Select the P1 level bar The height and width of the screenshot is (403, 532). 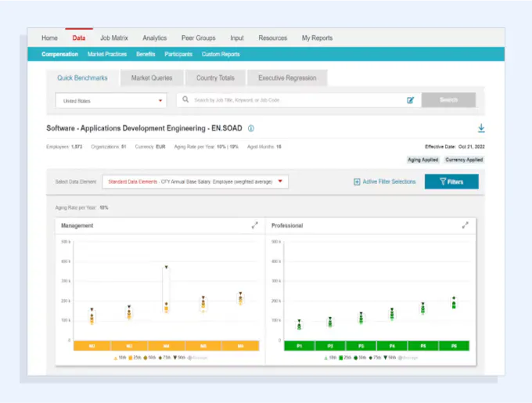[299, 346]
